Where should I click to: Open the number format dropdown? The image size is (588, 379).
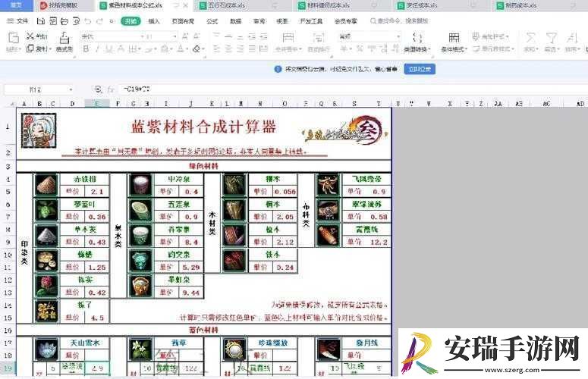click(x=398, y=36)
